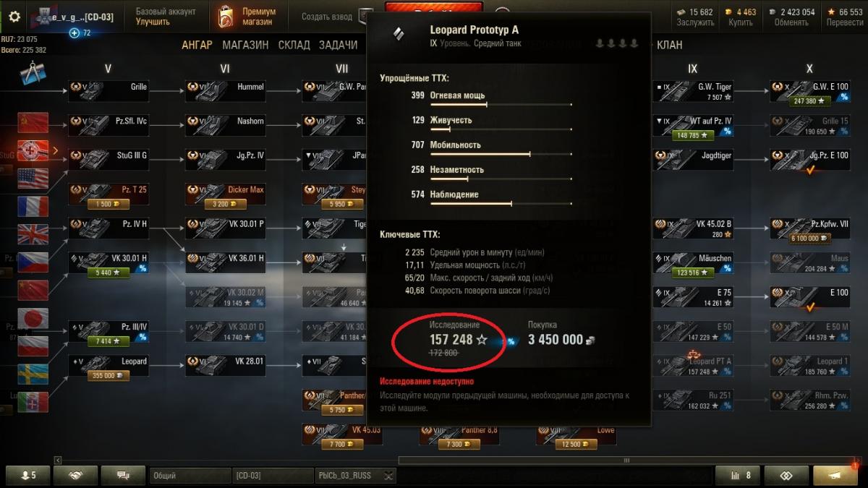Click the horizontal tech tree scrollbar
The height and width of the screenshot is (488, 868).
(x=456, y=460)
